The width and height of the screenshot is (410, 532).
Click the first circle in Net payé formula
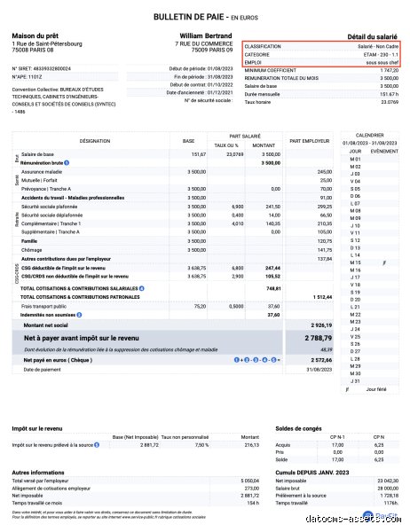237,360
